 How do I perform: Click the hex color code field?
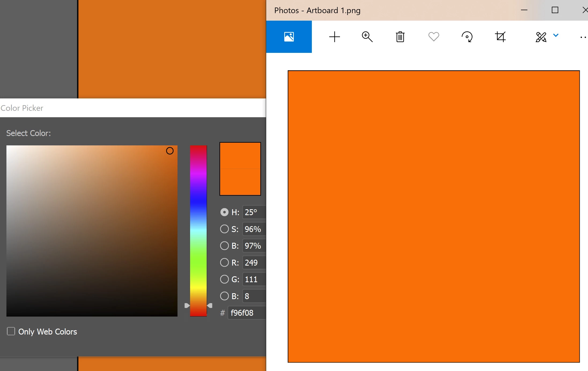pos(247,313)
